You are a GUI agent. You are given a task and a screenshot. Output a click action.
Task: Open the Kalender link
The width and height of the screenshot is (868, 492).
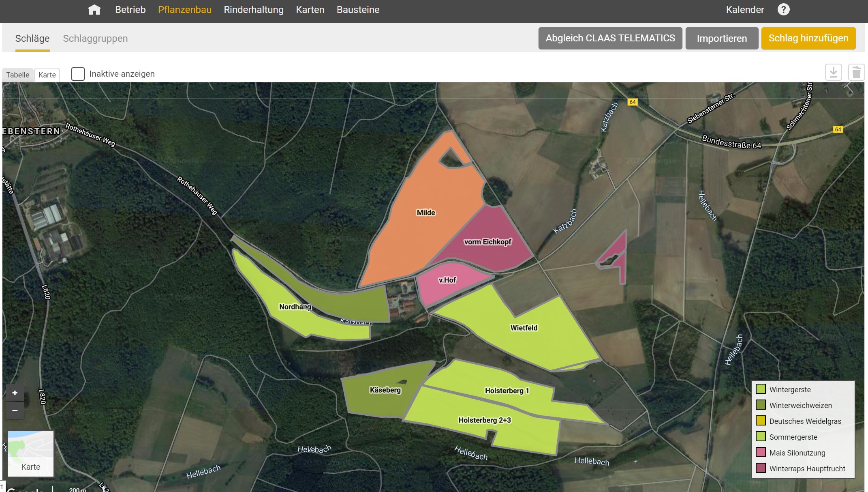745,10
